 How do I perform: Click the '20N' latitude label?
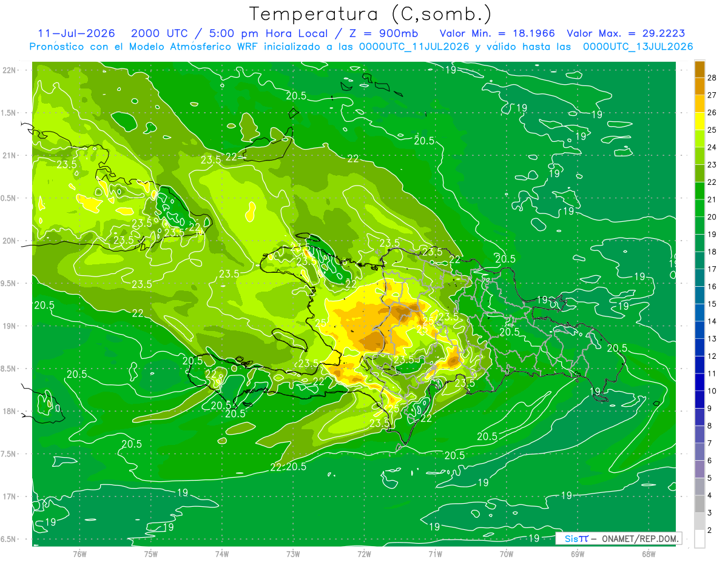(9, 241)
